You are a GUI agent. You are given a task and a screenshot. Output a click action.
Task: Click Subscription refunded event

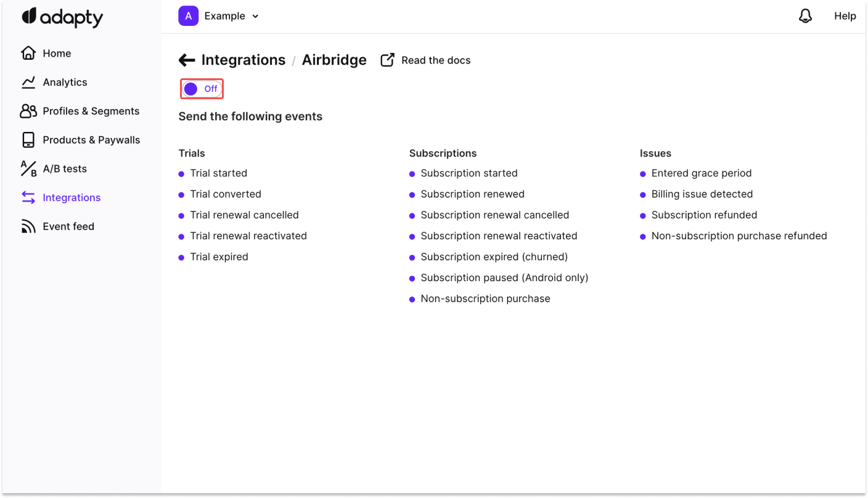[704, 215]
